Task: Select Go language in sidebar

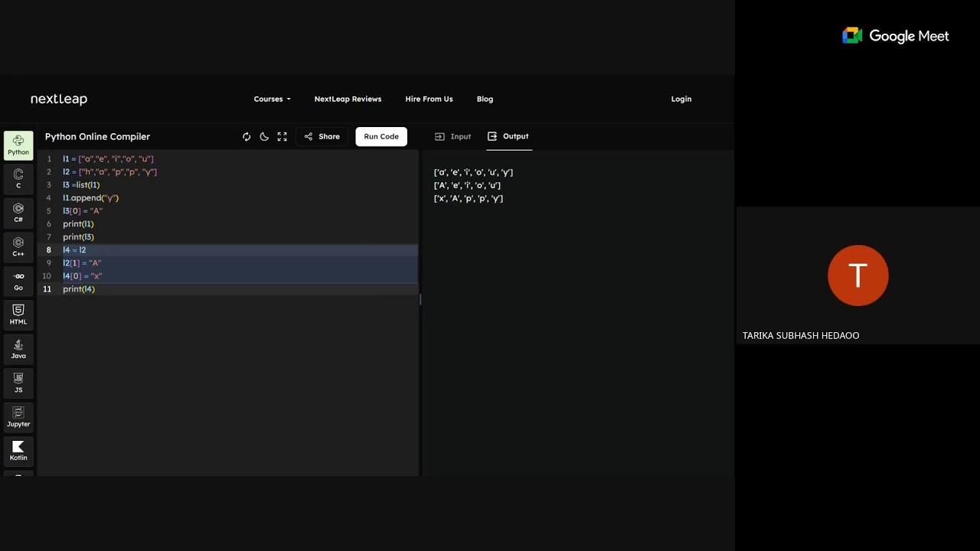Action: (18, 281)
